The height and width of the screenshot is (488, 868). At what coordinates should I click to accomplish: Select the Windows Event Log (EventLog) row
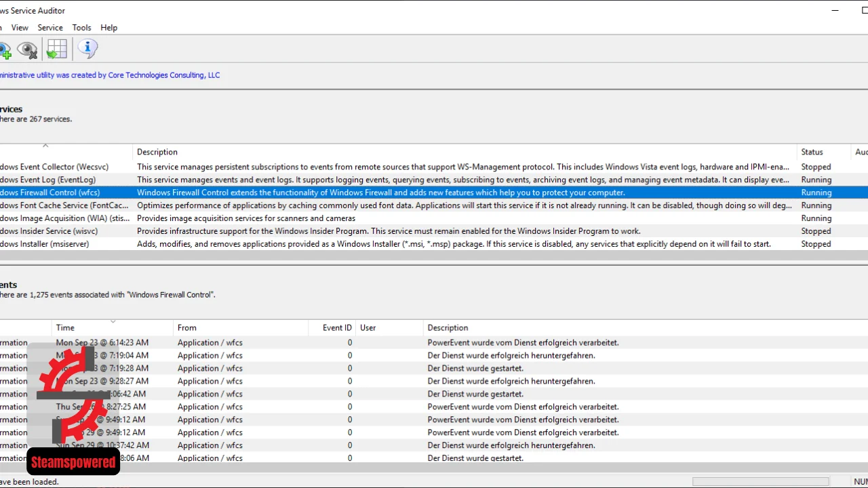pyautogui.click(x=434, y=180)
